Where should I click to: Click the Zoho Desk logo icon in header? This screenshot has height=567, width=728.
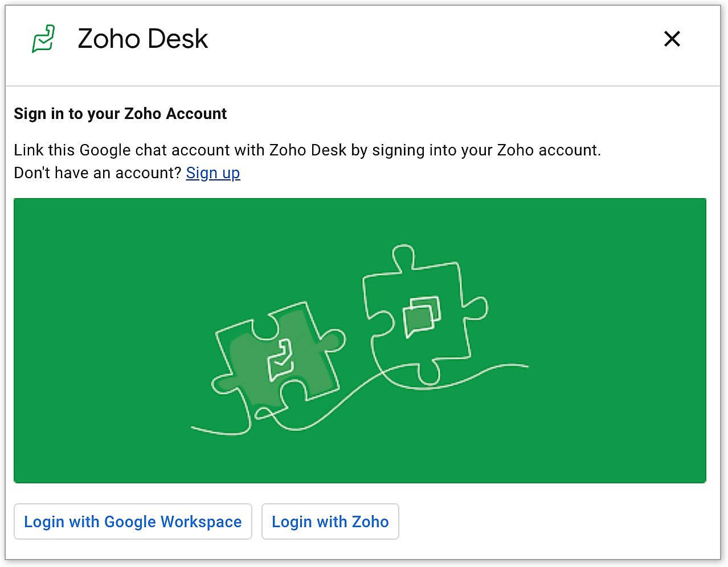43,39
